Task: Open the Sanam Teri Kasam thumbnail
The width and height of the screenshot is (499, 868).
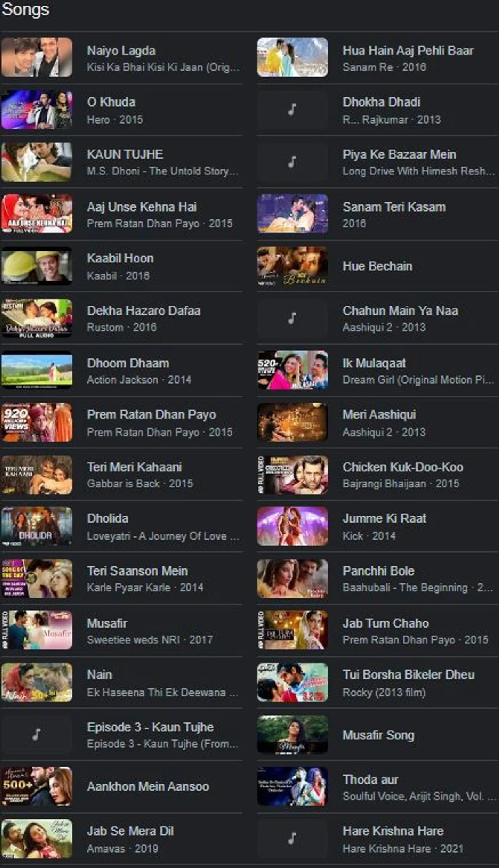Action: click(292, 214)
